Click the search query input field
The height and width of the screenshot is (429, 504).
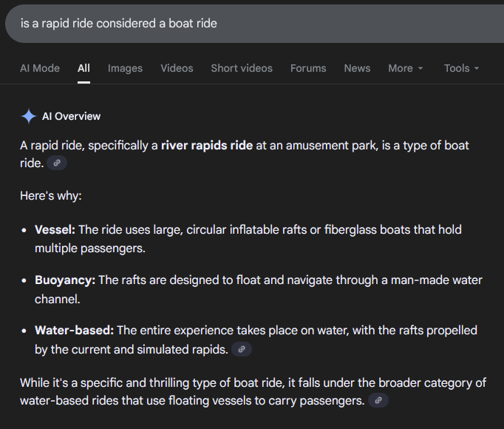[x=222, y=23]
